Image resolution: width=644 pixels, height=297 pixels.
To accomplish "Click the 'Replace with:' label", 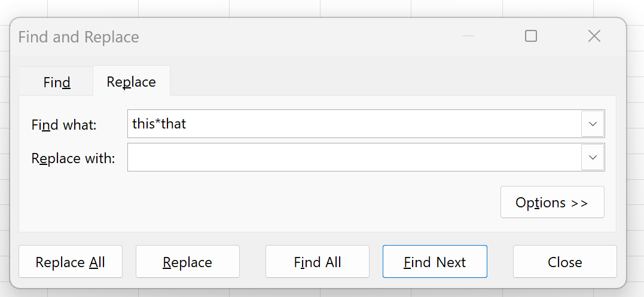I will coord(73,158).
